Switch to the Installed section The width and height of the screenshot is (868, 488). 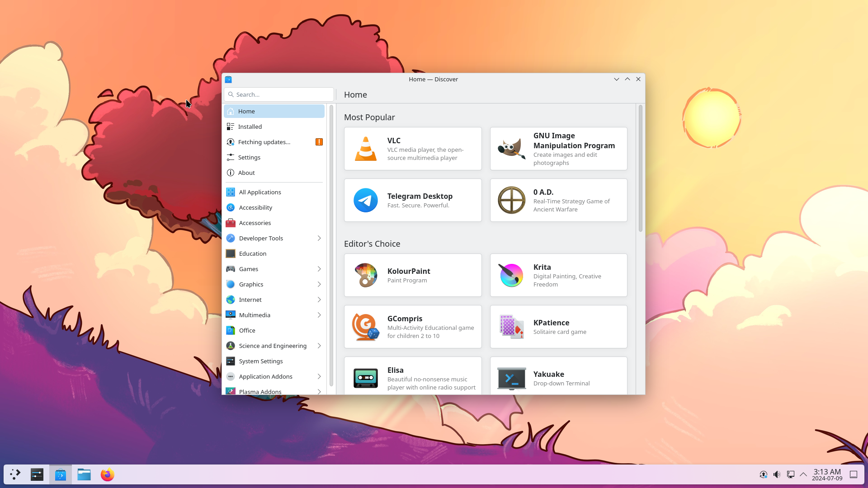click(x=250, y=127)
